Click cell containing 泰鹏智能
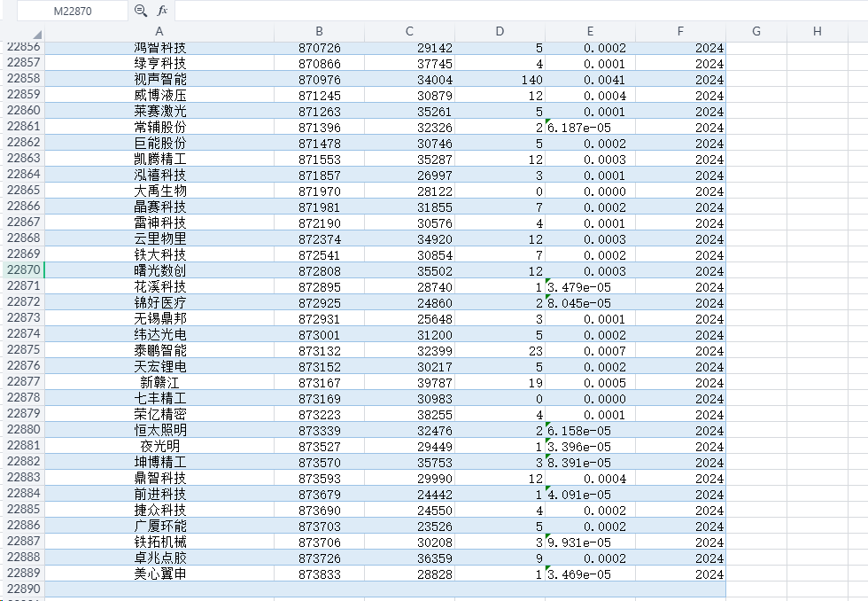Viewport: 868px width, 601px height. tap(159, 350)
